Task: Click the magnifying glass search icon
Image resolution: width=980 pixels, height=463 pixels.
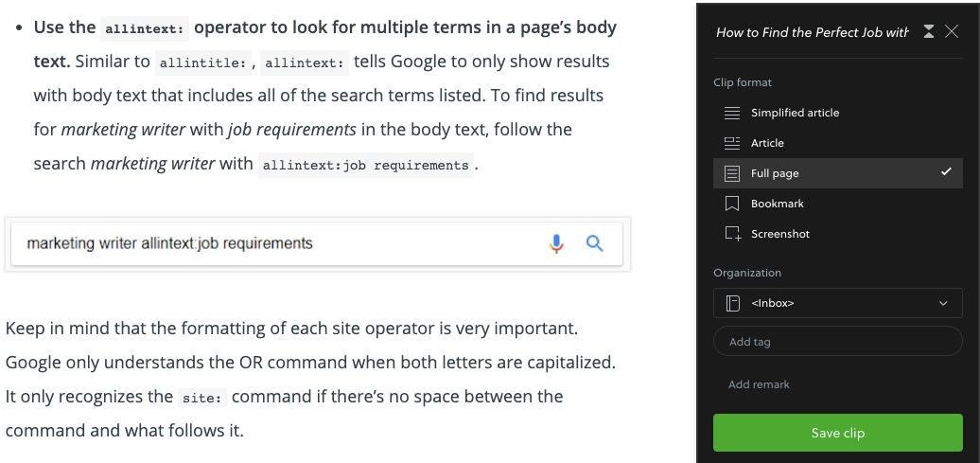Action: [x=594, y=243]
